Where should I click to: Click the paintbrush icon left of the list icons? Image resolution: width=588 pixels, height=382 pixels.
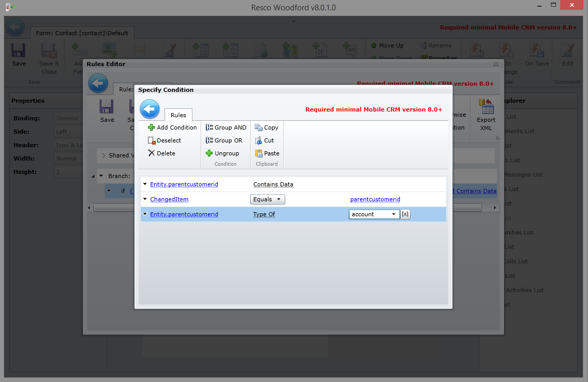[170, 50]
